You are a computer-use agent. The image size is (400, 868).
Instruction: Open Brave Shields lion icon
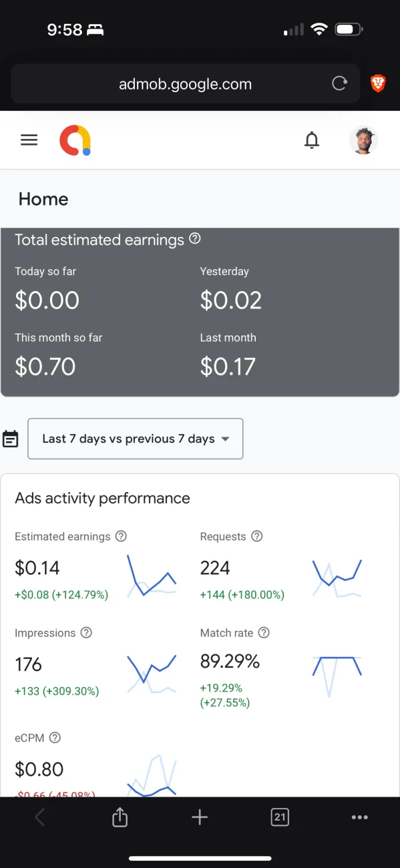click(x=378, y=84)
